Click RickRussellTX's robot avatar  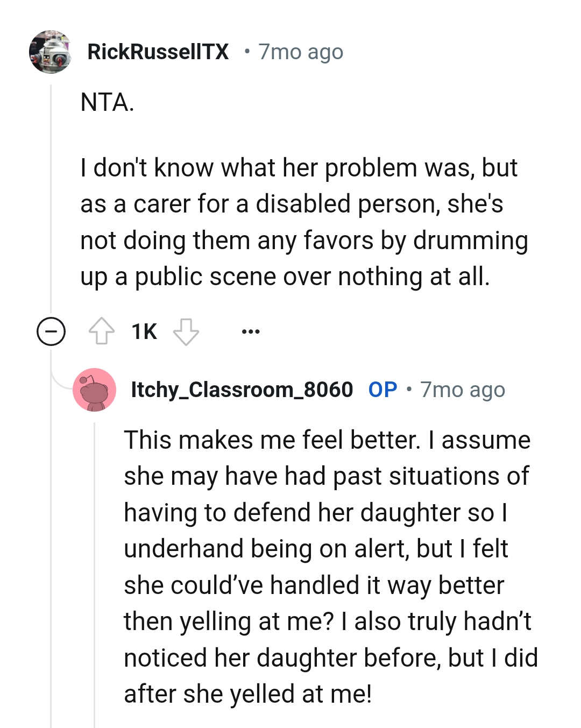pyautogui.click(x=50, y=52)
